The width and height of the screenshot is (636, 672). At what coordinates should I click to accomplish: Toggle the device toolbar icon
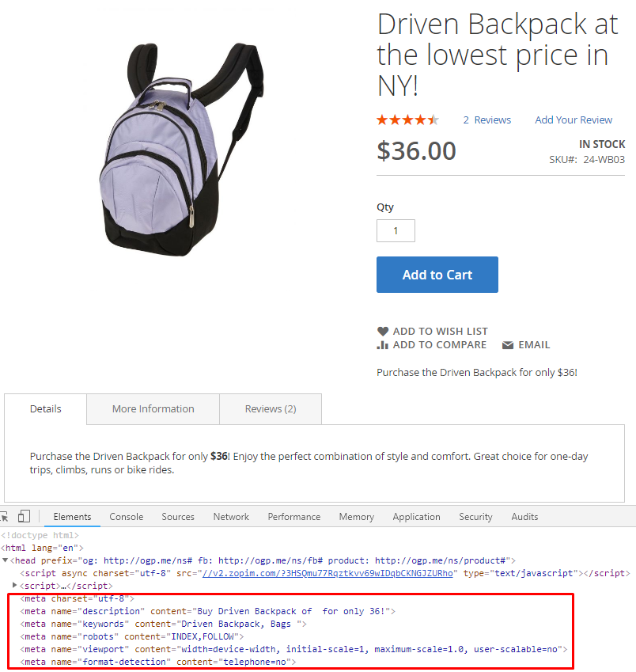coord(24,516)
